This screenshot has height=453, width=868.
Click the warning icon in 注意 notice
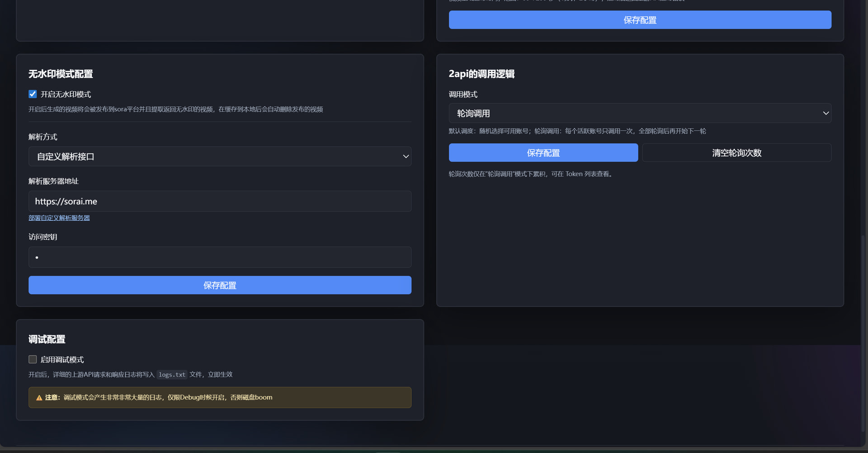(39, 398)
